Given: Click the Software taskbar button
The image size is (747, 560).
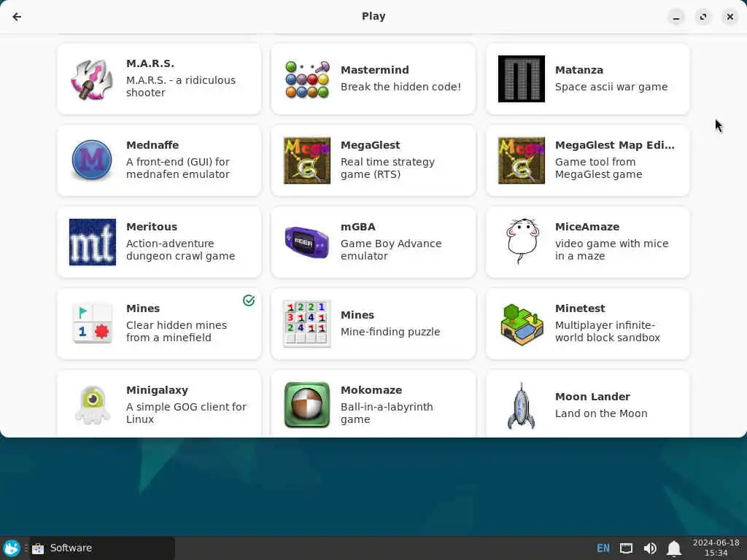Looking at the screenshot, I should pyautogui.click(x=102, y=548).
